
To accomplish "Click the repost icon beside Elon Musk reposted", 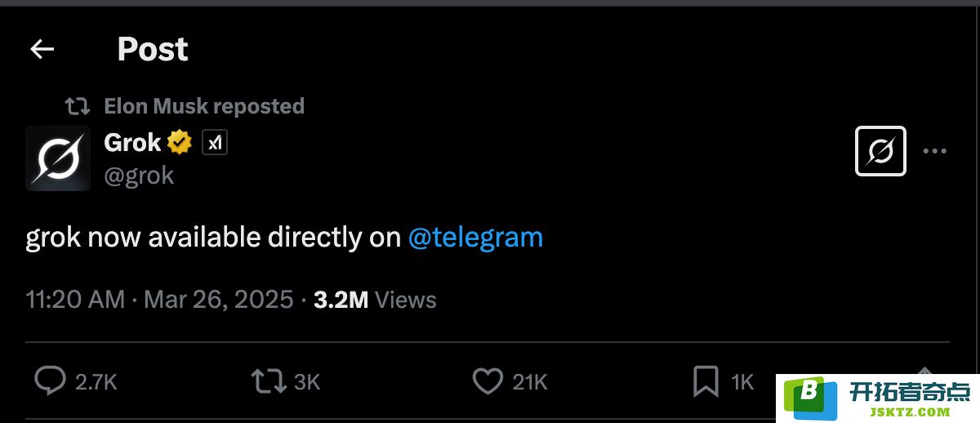I will point(78,106).
